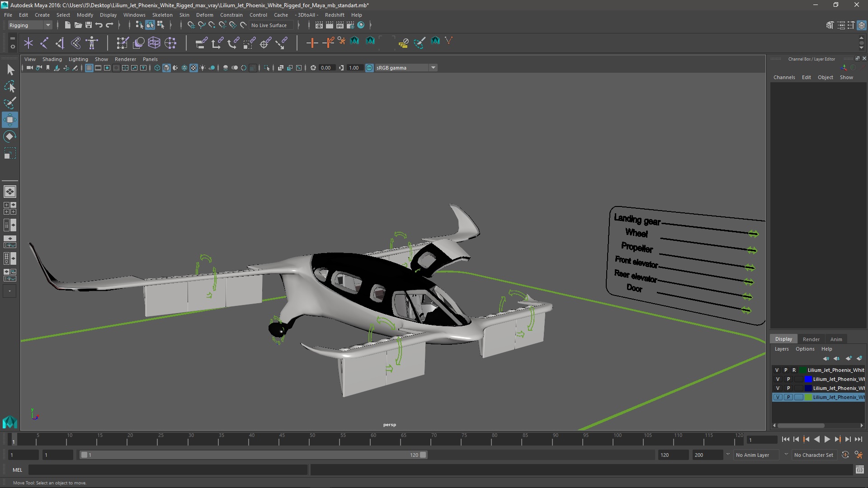The width and height of the screenshot is (868, 488).
Task: Open the layer editor Options menu
Action: pyautogui.click(x=805, y=349)
